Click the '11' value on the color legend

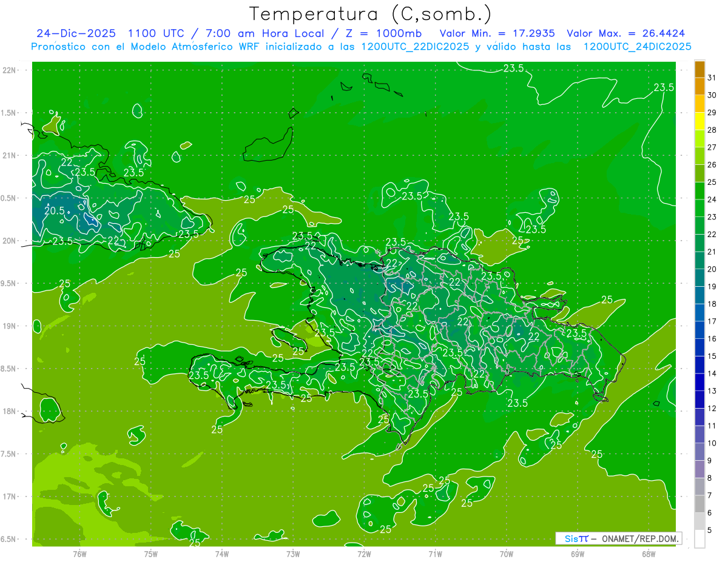[712, 426]
